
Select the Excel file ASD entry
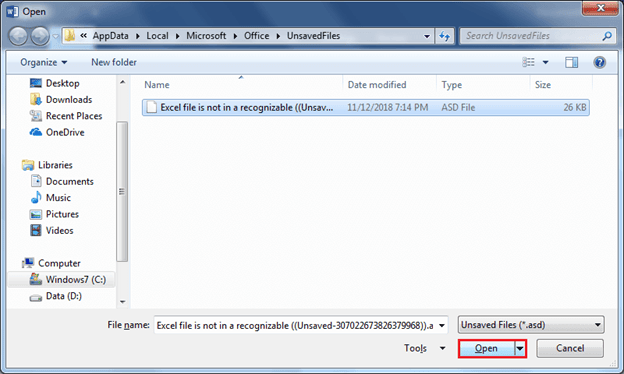point(366,107)
